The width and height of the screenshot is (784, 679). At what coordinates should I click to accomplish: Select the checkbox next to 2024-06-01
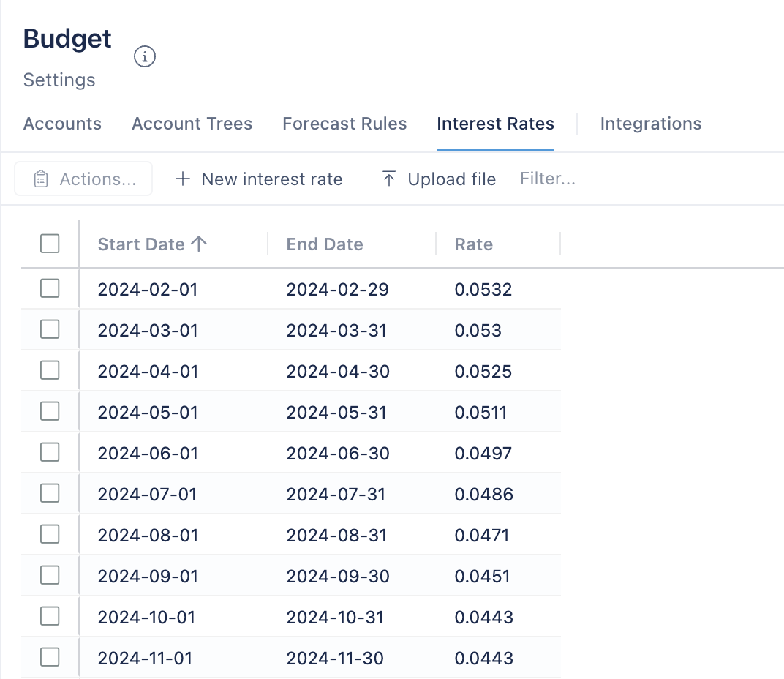(49, 453)
